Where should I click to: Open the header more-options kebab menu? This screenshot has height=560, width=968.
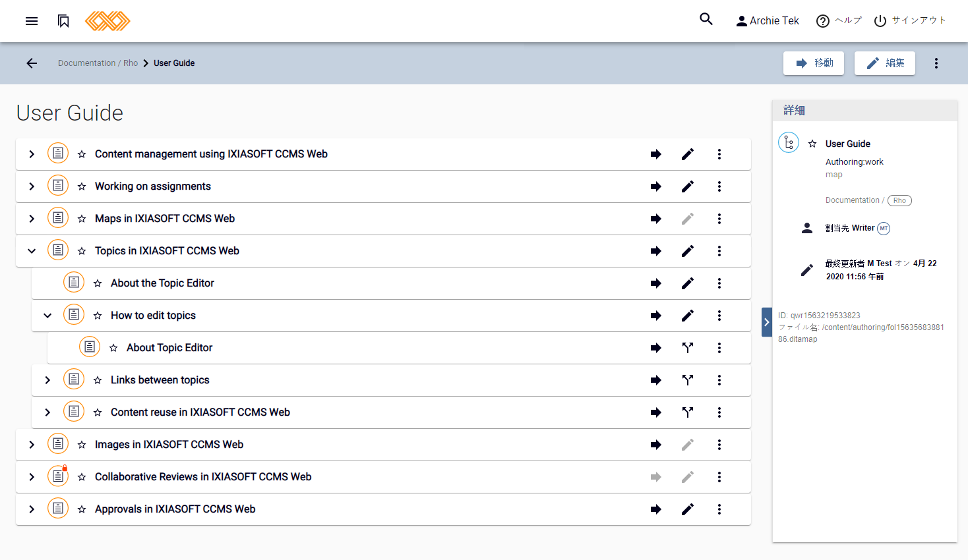point(936,63)
